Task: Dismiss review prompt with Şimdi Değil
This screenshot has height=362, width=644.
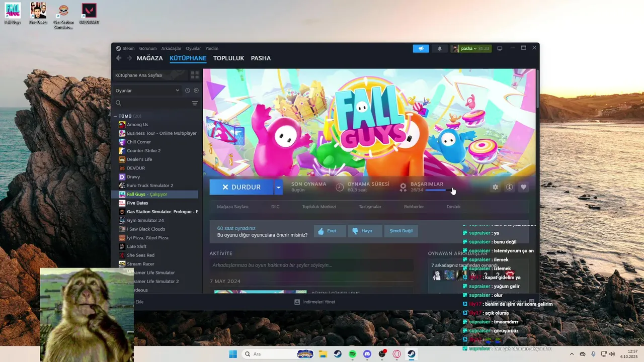Action: tap(401, 231)
